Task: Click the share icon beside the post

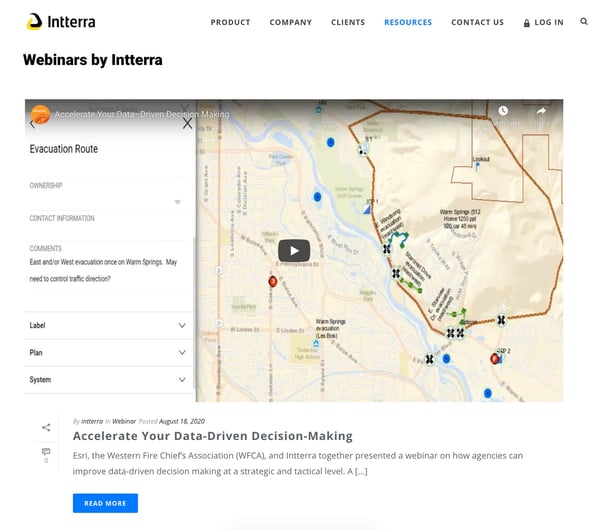Action: click(46, 427)
